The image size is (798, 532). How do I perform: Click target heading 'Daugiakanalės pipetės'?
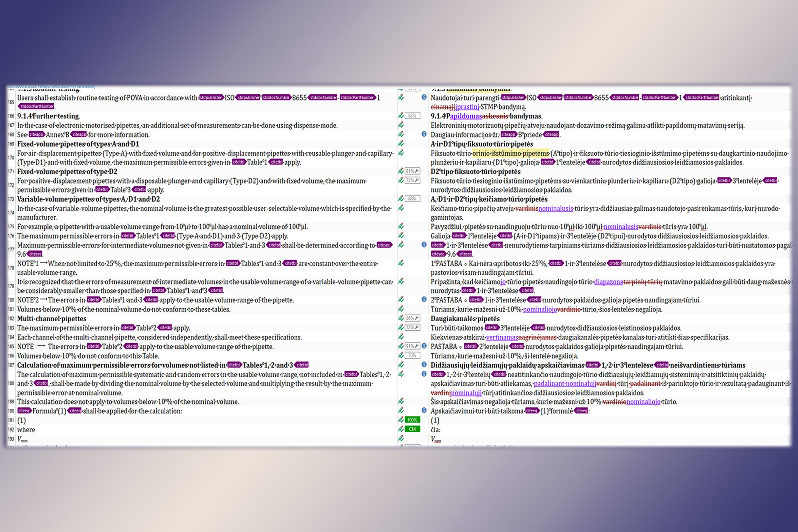tap(465, 318)
